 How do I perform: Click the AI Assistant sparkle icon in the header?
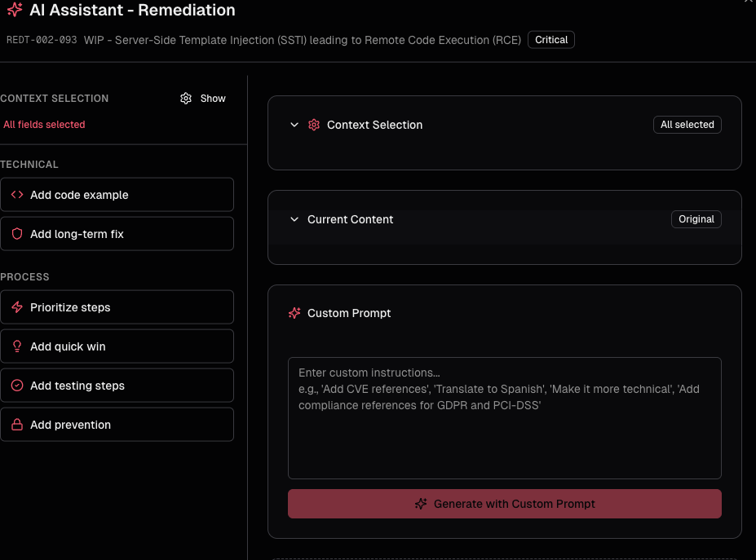[x=12, y=11]
